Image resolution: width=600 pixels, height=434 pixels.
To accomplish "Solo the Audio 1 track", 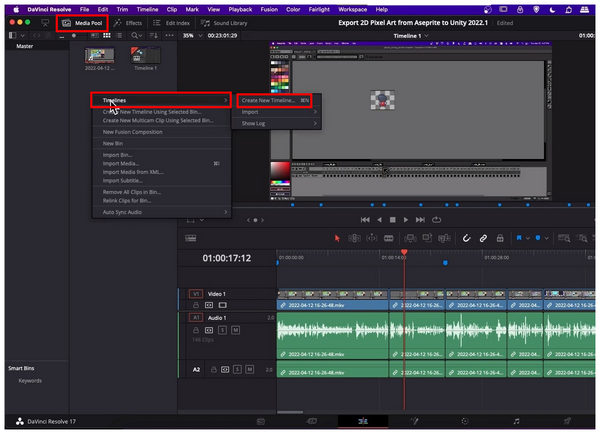I will pyautogui.click(x=222, y=330).
